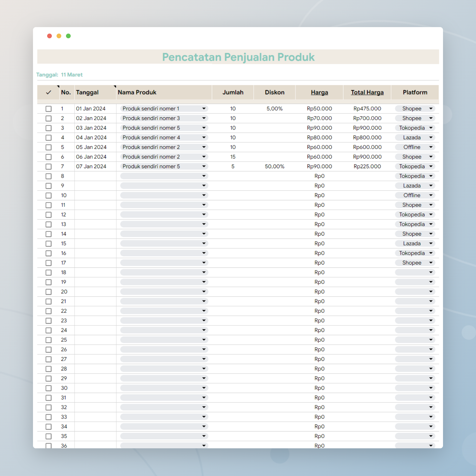Tick the checkbox for row 14
The height and width of the screenshot is (476, 476).
coord(49,234)
